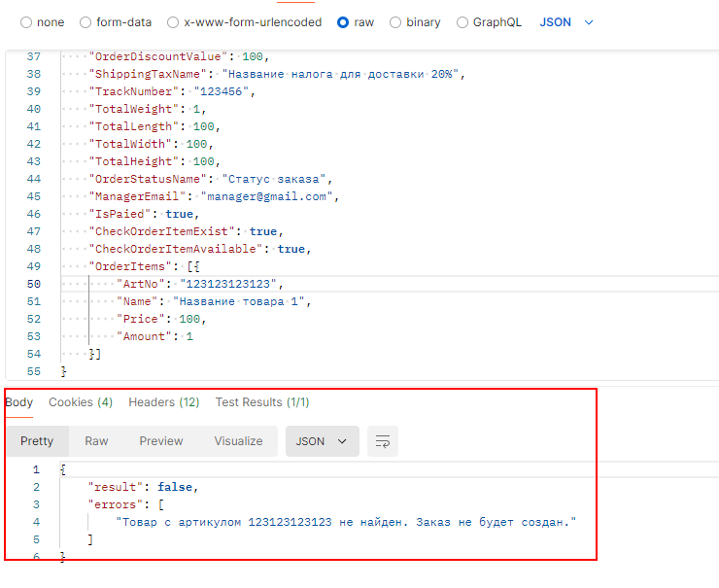Click the Pretty view button

(x=37, y=441)
